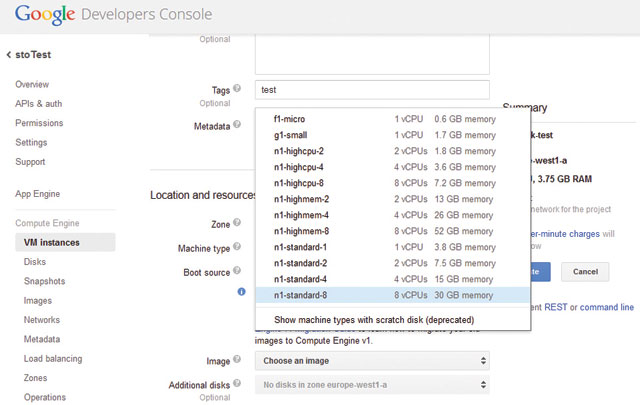Open Operations in the sidebar
Viewport: 640px width, 405px height.
(45, 397)
